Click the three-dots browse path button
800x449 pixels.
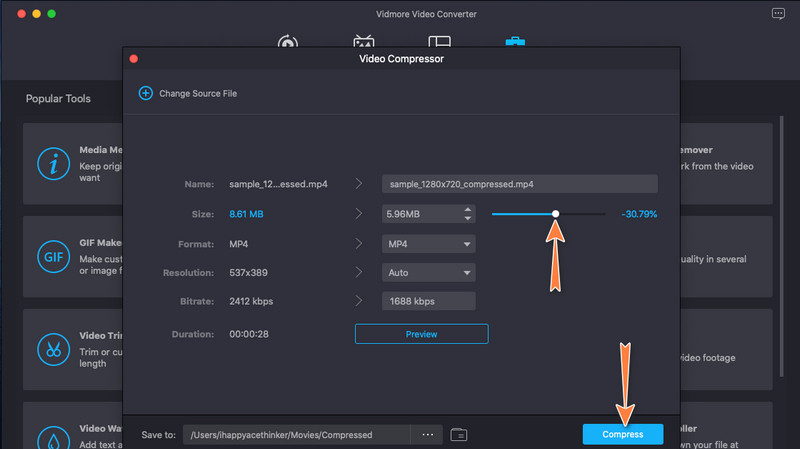pos(427,435)
